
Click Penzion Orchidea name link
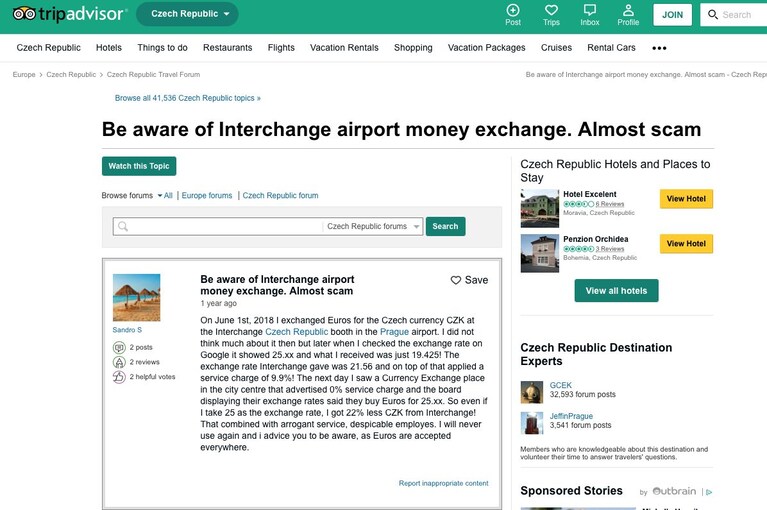[595, 239]
